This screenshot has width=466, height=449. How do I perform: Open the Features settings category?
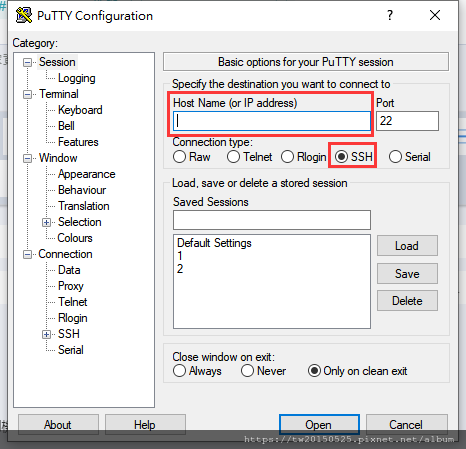click(x=78, y=142)
